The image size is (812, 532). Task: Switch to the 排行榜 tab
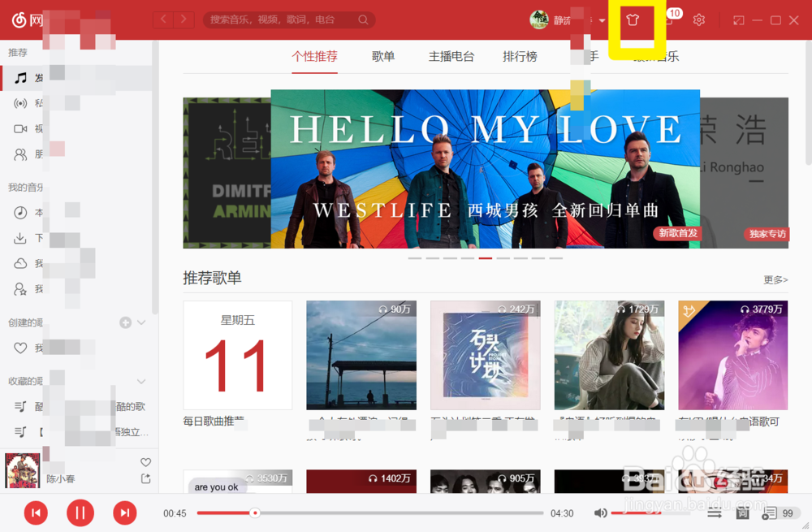(520, 57)
